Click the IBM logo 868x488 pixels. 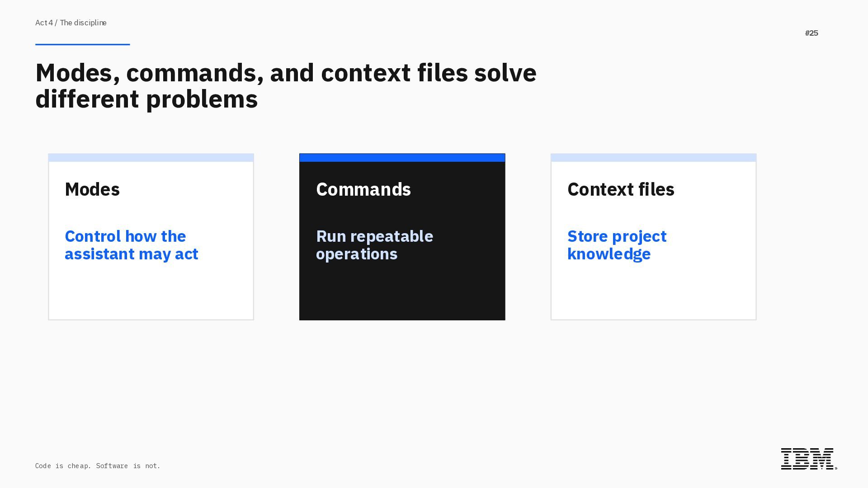click(x=808, y=459)
